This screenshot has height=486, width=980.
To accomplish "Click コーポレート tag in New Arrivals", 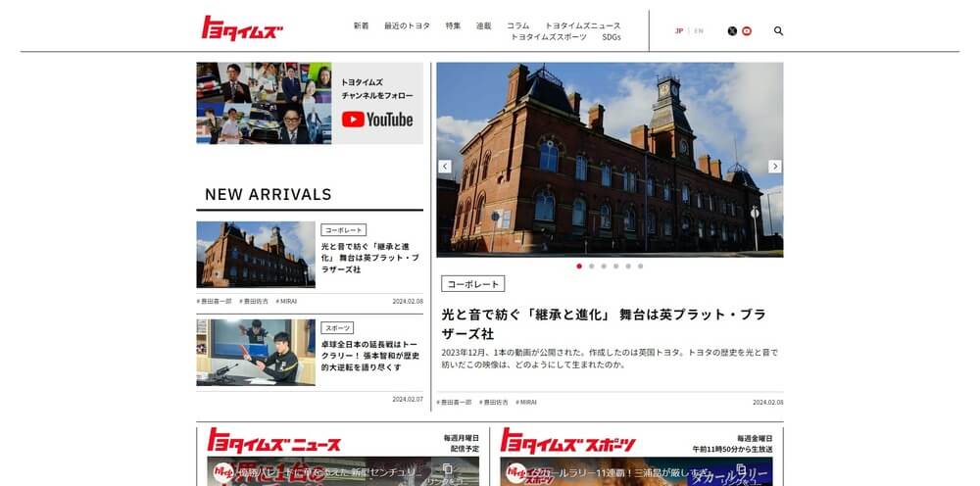I will 344,230.
